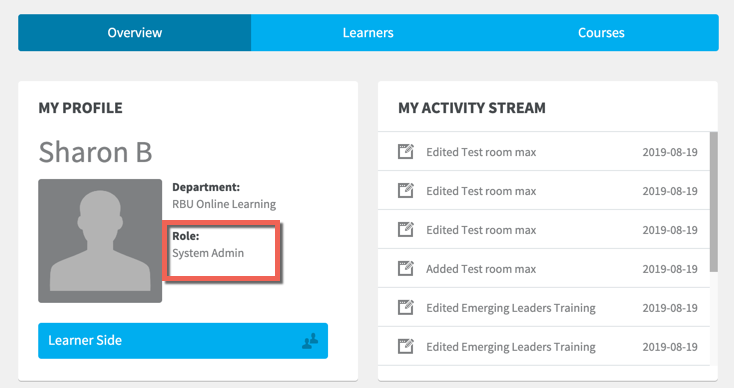Click edit icon of second Edited Test room max
This screenshot has height=388, width=734.
click(406, 190)
